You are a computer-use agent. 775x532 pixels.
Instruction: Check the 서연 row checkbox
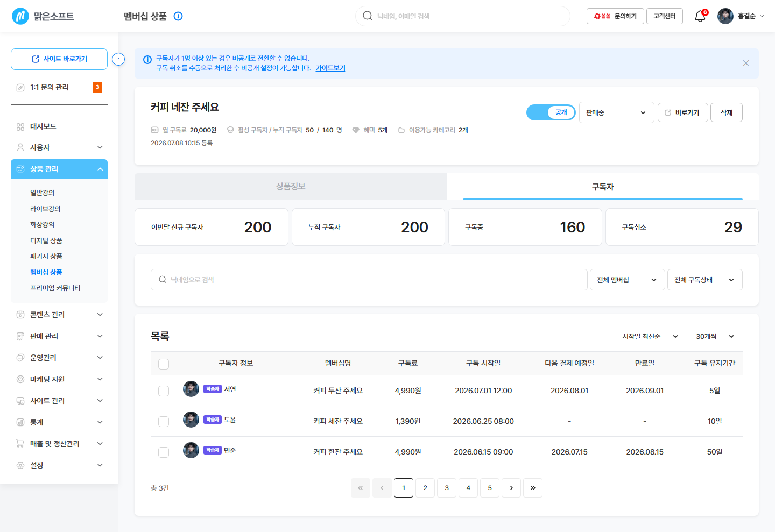(x=164, y=391)
